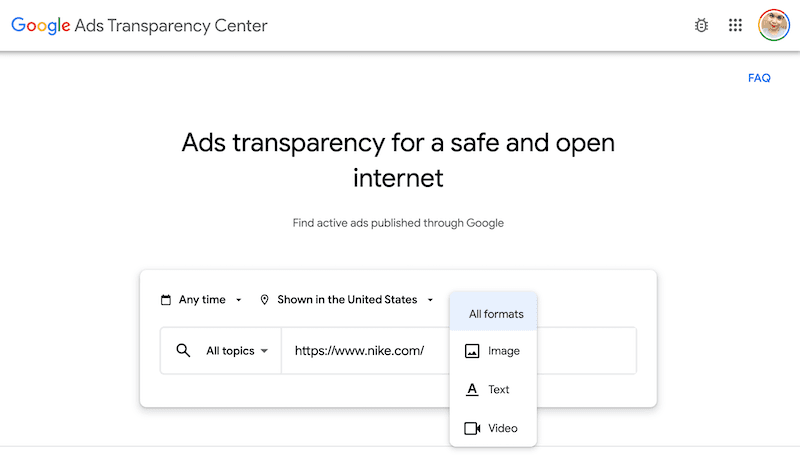Viewport: 800px width, 464px height.
Task: Select All formats menu option
Action: [x=496, y=314]
